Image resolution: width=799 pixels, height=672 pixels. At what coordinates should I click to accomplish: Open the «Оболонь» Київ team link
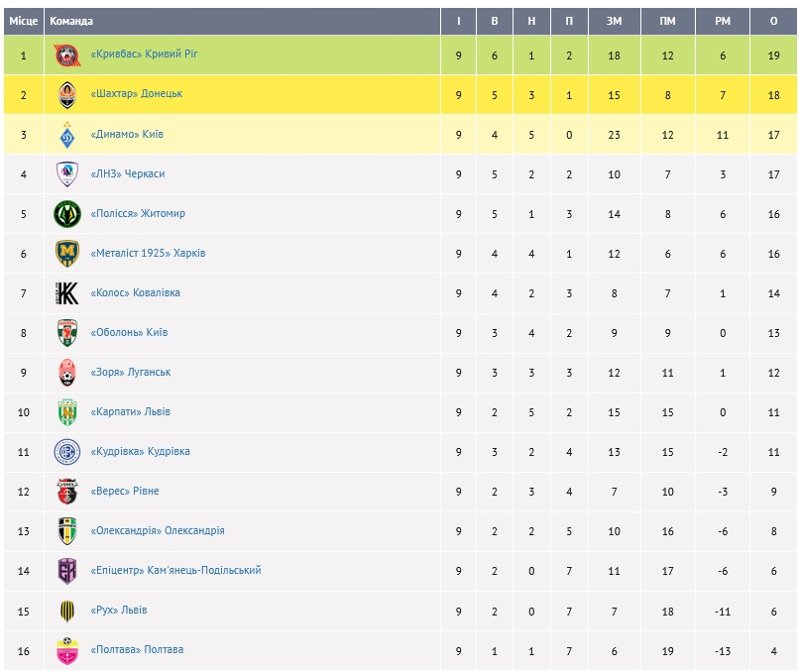[129, 333]
